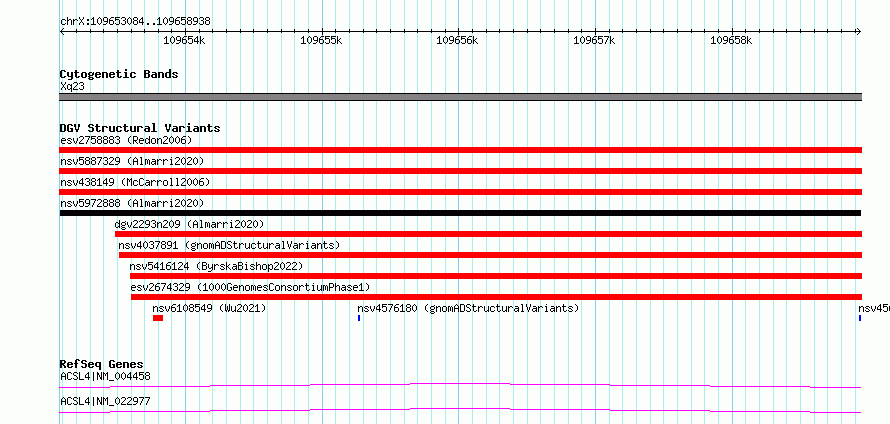Click the ACSL4|NM_022977 transcript label
Image resolution: width=890 pixels, height=424 pixels.
click(x=106, y=401)
